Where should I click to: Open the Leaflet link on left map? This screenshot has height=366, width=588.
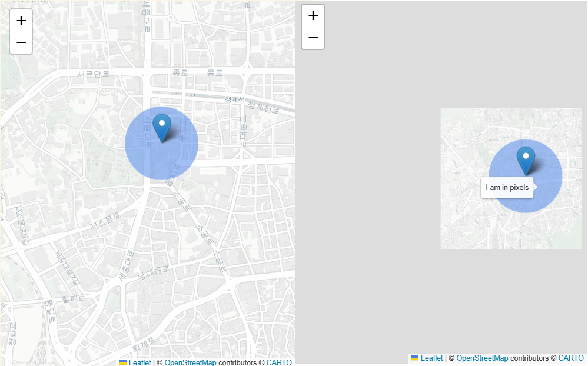click(x=139, y=362)
